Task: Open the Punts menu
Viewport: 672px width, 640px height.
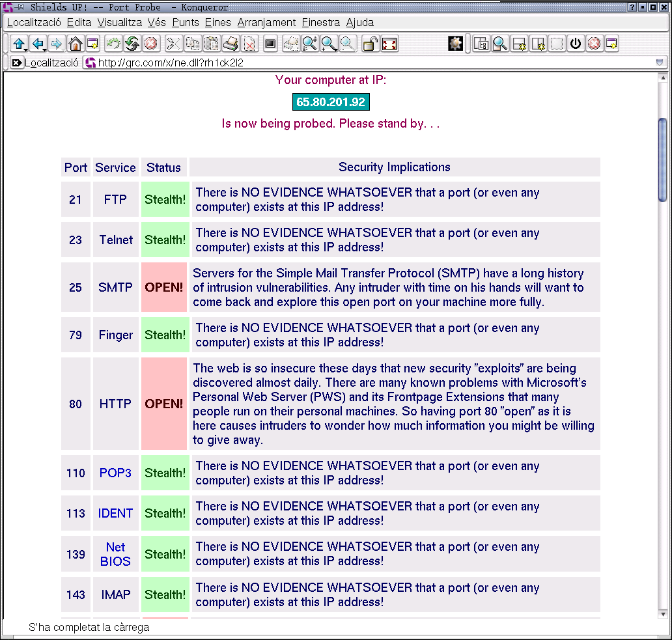Action: (186, 23)
